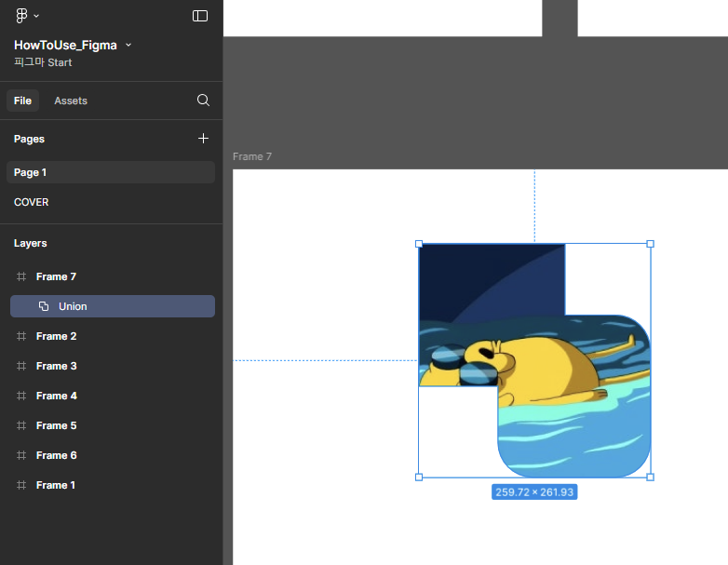Click the Union boolean icon
Viewport: 728px width, 565px height.
pyautogui.click(x=44, y=306)
